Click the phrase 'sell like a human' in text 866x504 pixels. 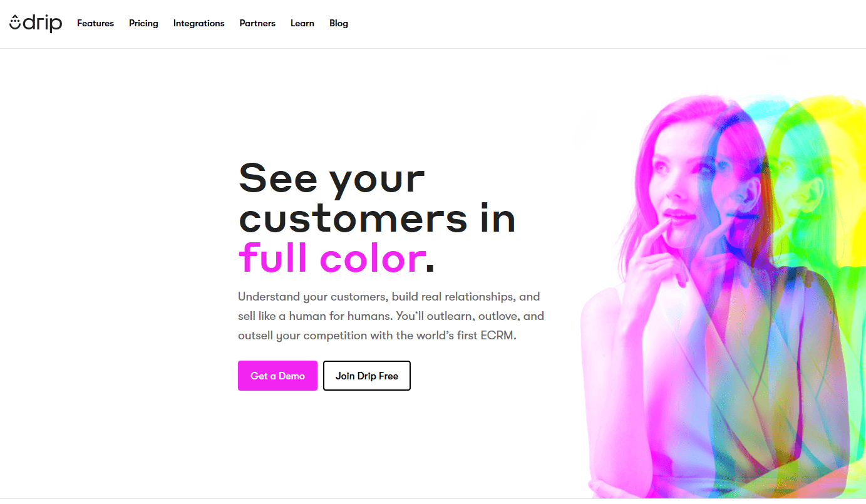280,316
